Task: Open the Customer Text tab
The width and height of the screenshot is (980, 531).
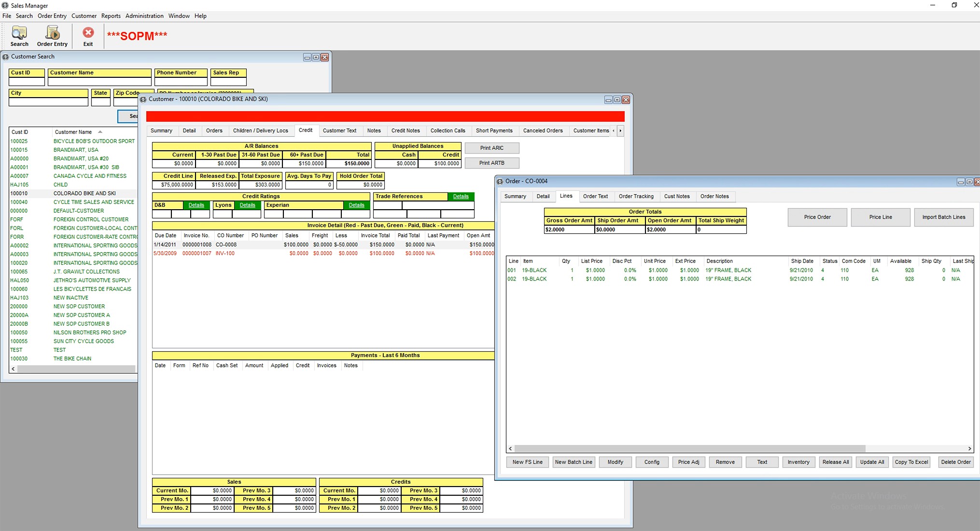Action: pyautogui.click(x=339, y=131)
